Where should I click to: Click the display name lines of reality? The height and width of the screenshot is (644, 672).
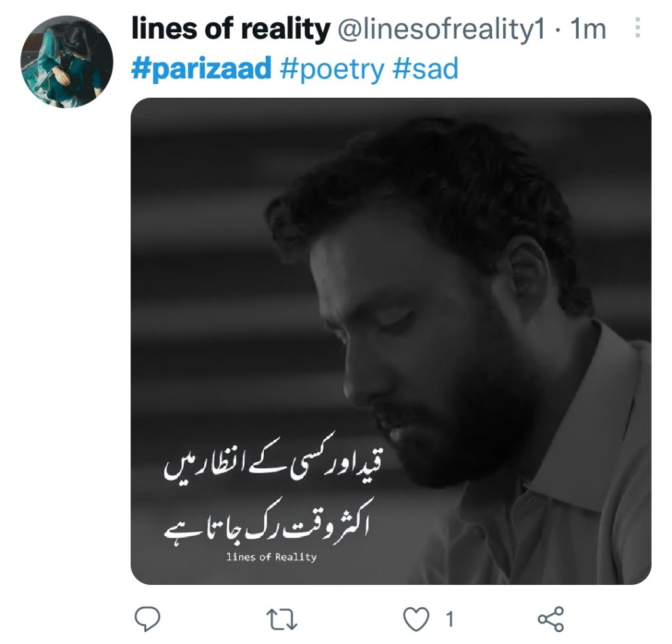pyautogui.click(x=231, y=29)
